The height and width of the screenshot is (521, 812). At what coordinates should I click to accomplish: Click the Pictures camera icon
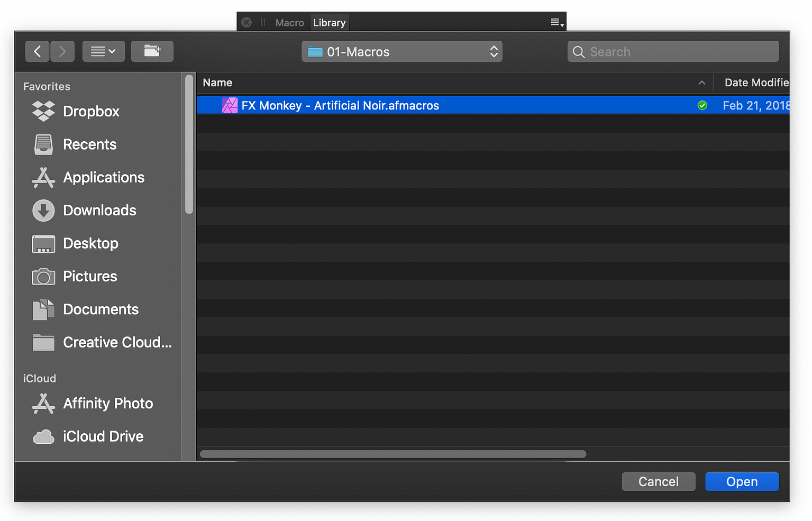(43, 276)
